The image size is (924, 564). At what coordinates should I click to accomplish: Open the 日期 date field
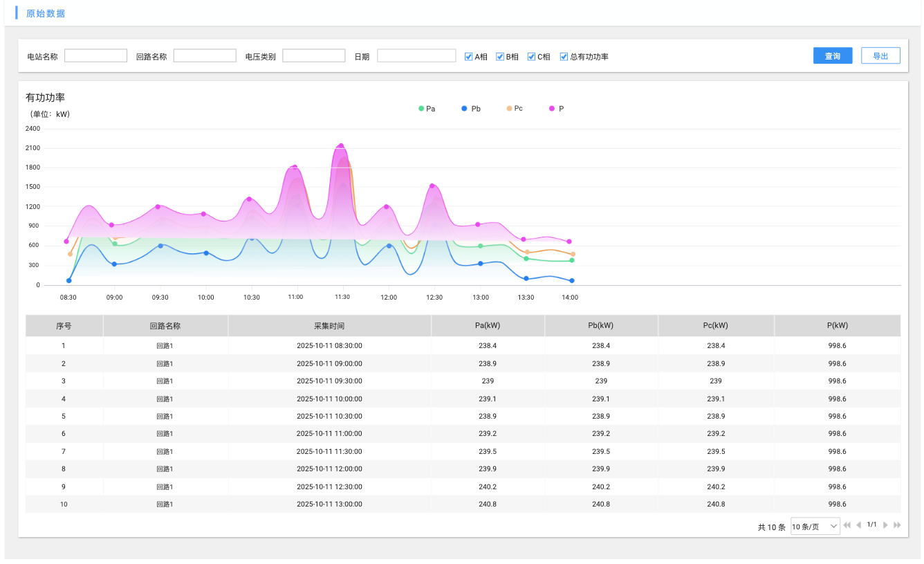[x=416, y=56]
